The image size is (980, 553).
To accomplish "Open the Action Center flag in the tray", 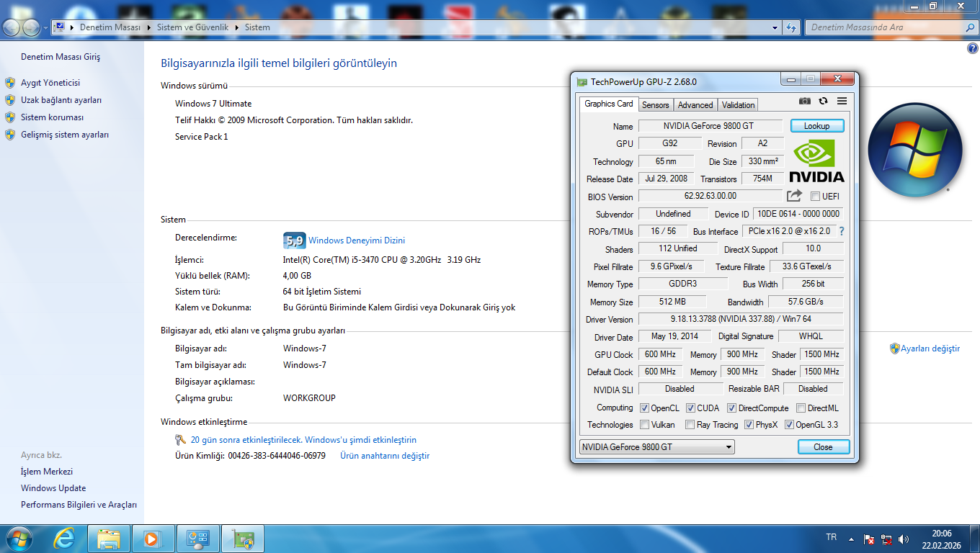I will click(x=869, y=539).
